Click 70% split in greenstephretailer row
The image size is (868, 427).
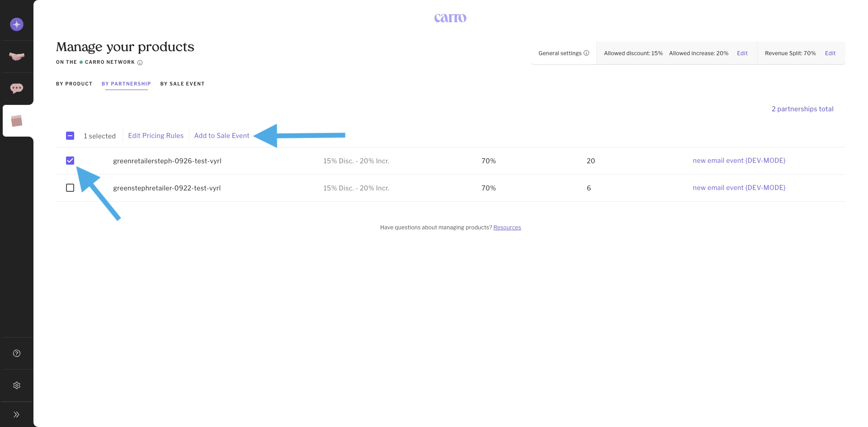point(489,188)
